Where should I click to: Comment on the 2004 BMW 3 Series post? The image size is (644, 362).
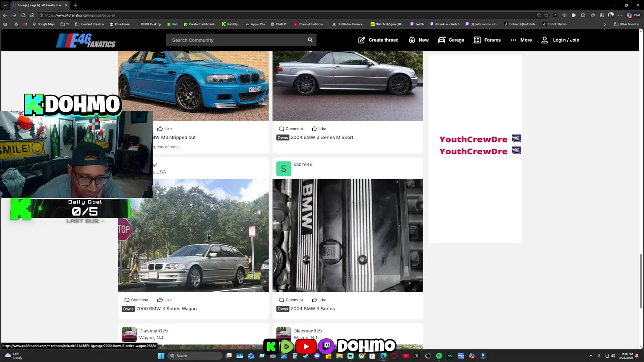tap(291, 300)
